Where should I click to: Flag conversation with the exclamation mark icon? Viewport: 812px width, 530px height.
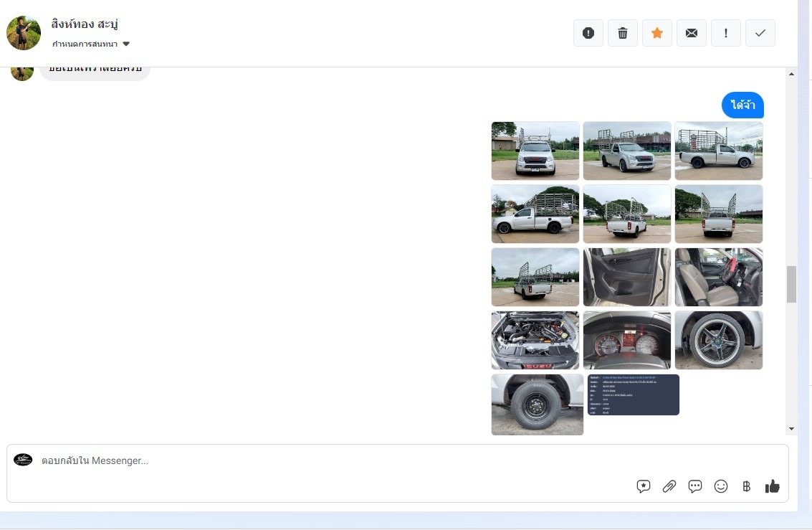pyautogui.click(x=725, y=33)
